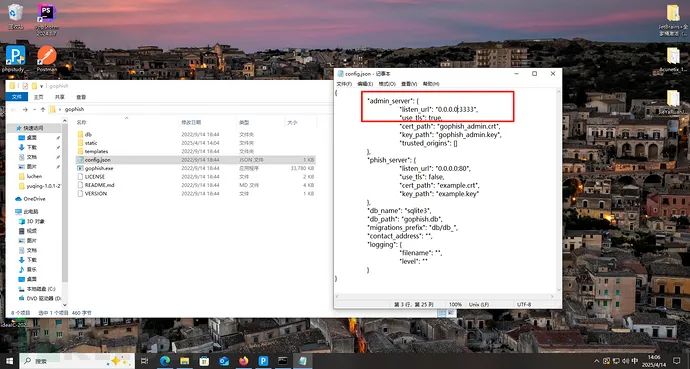Click the Explorer sidebar scrollbar

coord(65,202)
